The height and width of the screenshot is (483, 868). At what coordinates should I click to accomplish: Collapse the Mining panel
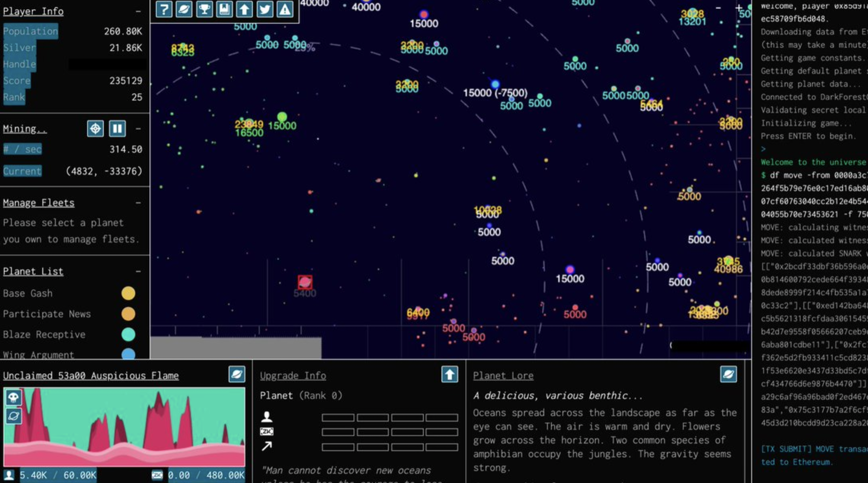pos(138,129)
